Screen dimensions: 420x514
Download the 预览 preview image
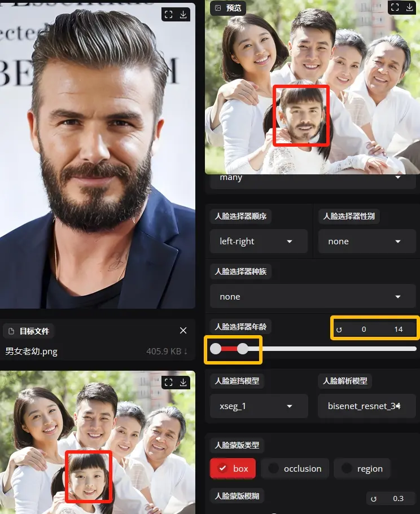410,7
